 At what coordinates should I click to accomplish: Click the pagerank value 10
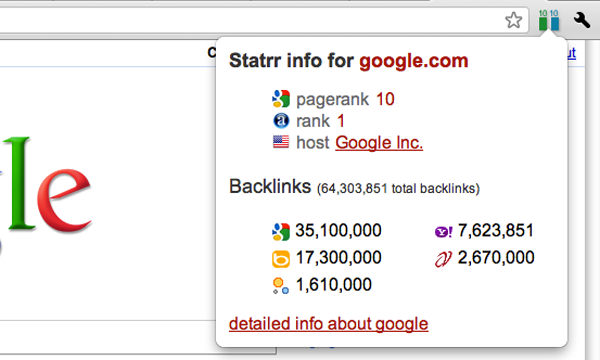(x=385, y=99)
